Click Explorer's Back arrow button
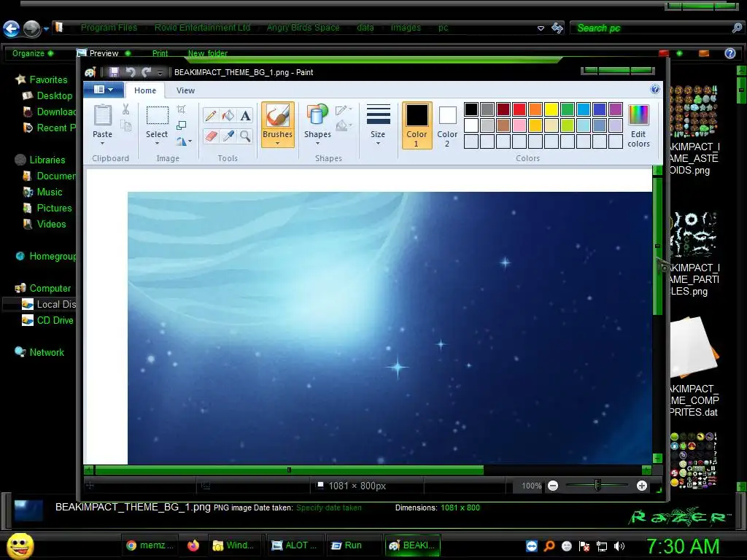Screen dimensions: 747x560 point(12,28)
